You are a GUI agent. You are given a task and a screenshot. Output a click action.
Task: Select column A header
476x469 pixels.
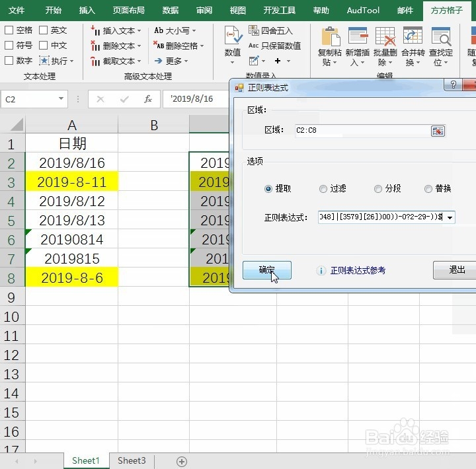[72, 125]
